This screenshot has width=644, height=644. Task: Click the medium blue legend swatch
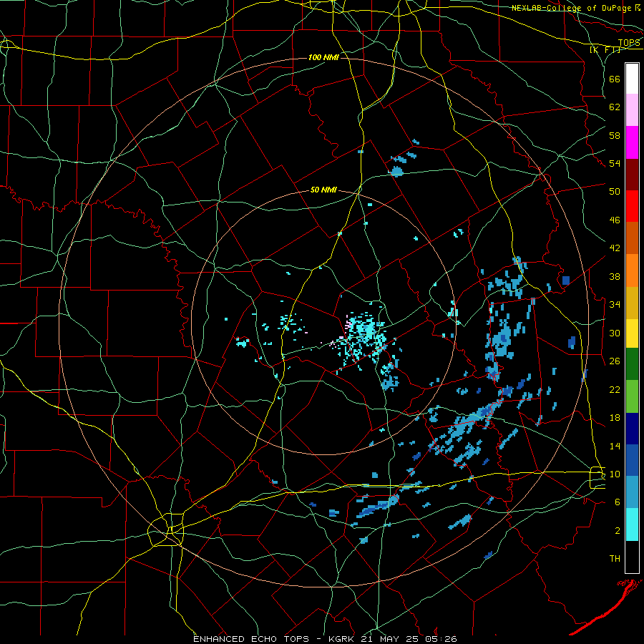tap(632, 460)
